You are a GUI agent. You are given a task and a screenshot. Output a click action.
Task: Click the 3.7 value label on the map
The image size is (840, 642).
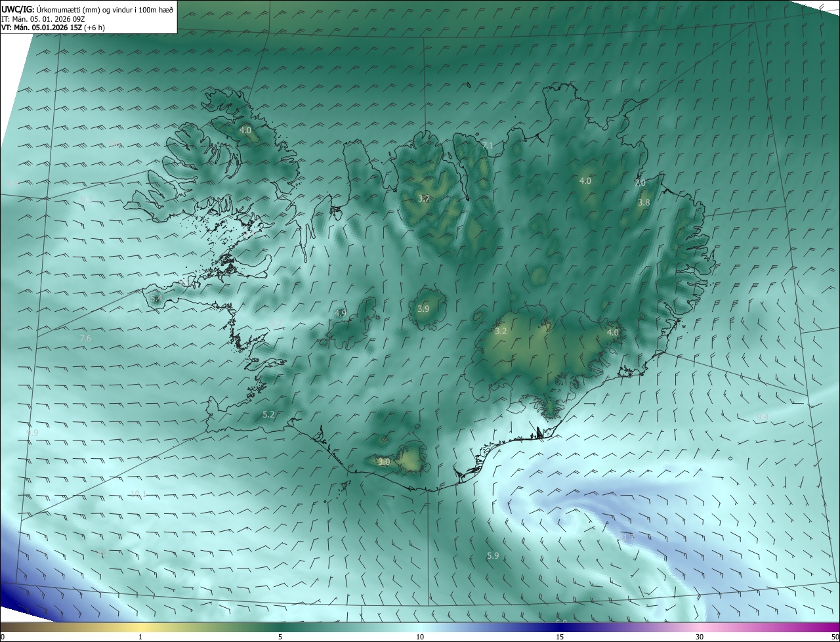(424, 198)
